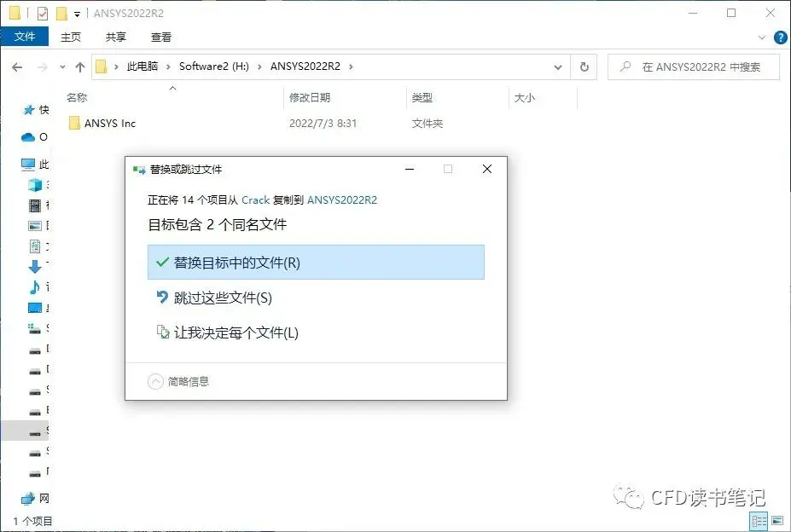Open Quick access star in sidebar
This screenshot has width=791, height=532.
click(x=29, y=110)
